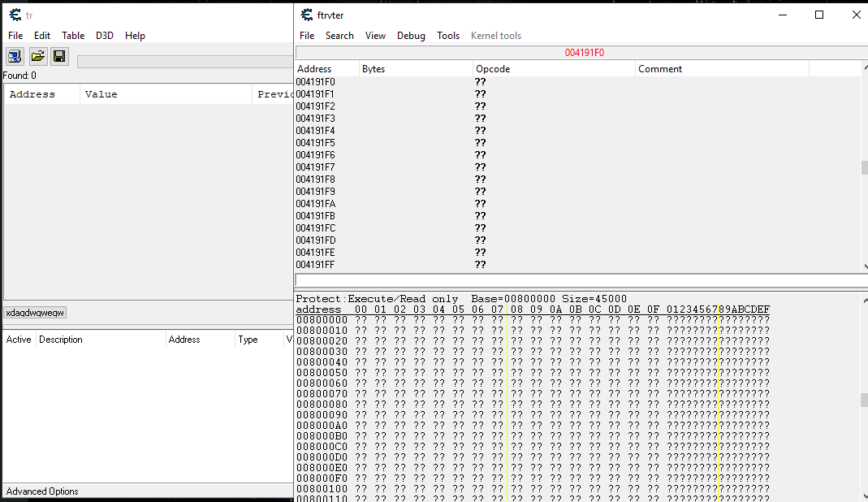868x502 pixels.
Task: Click Active column header in cheat table
Action: point(19,340)
